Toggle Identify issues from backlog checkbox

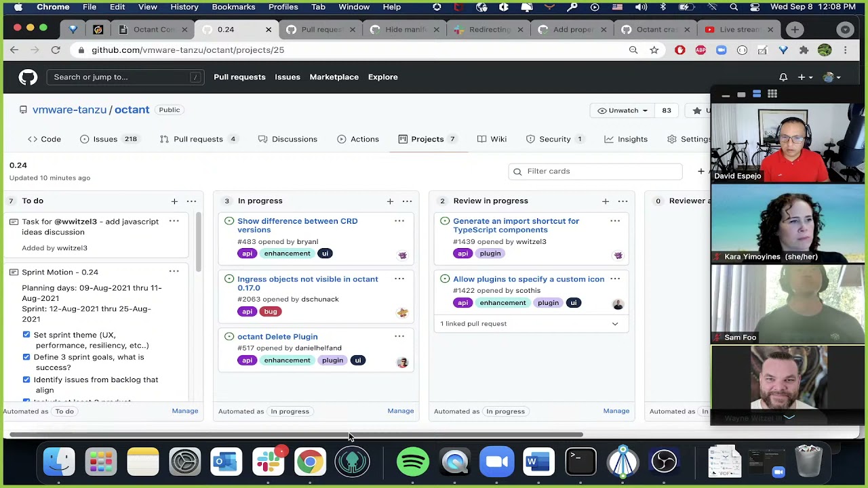26,380
